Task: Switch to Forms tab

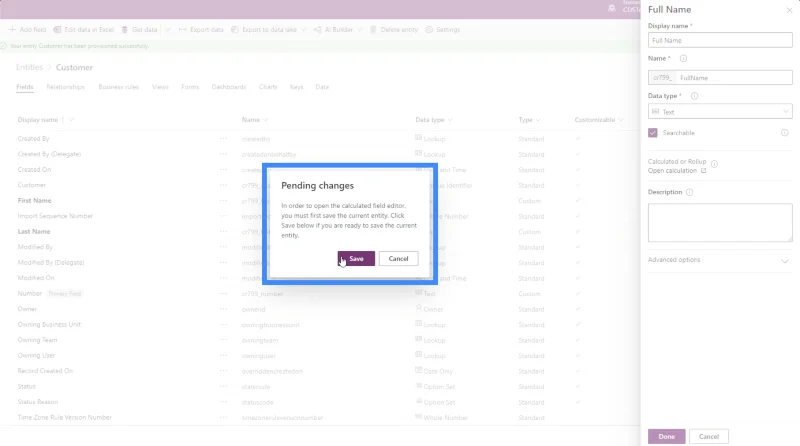Action: [x=190, y=87]
